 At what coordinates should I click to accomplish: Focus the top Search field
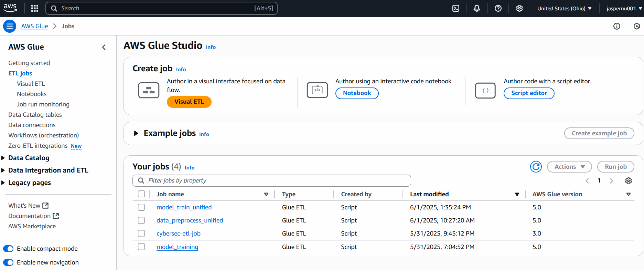161,8
